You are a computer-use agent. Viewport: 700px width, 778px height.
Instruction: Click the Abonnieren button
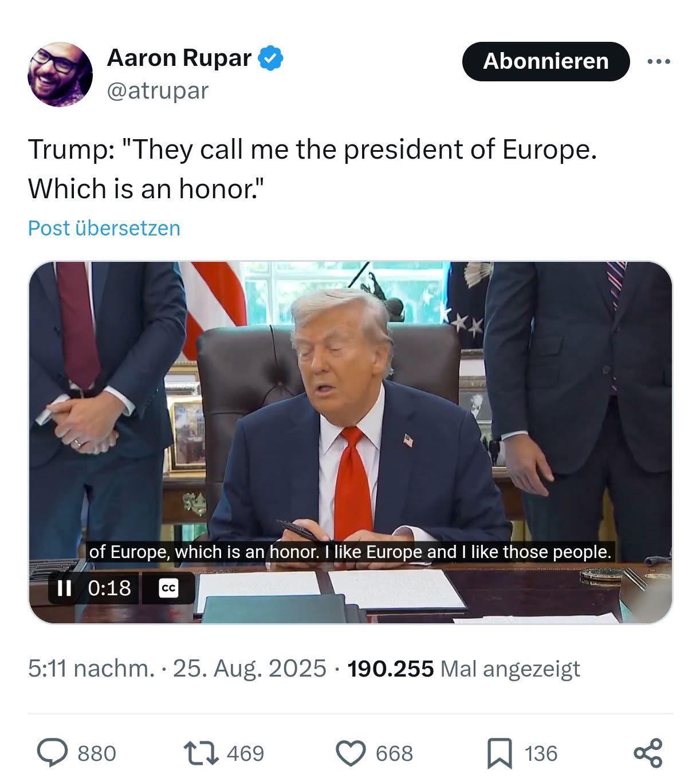[545, 61]
